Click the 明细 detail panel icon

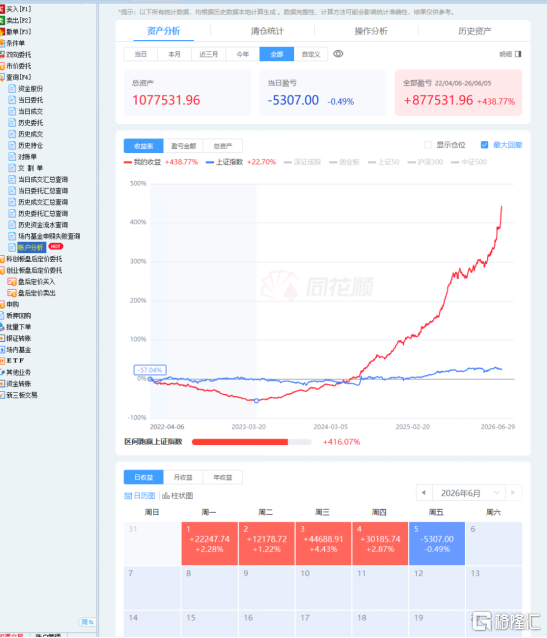coord(518,54)
